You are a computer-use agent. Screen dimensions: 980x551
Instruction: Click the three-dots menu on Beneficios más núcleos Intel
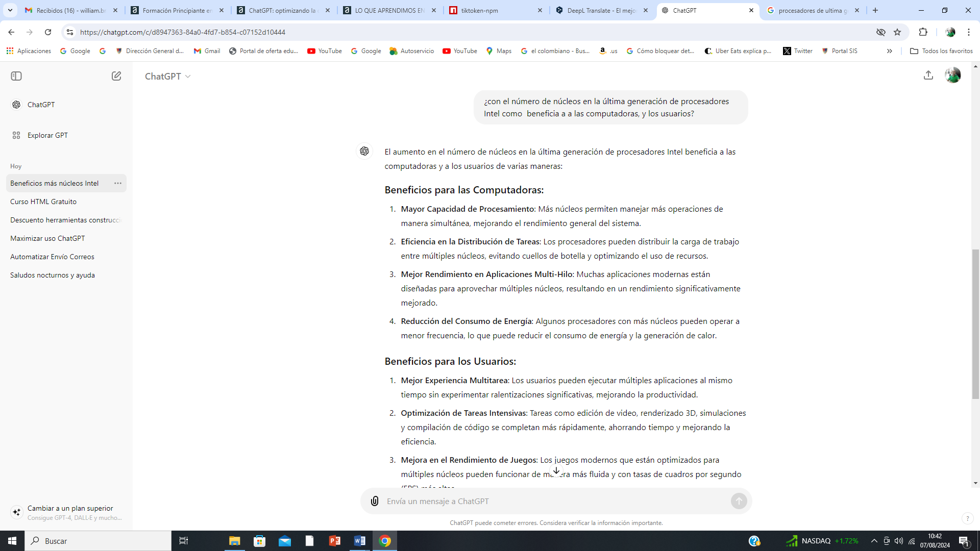[118, 183]
